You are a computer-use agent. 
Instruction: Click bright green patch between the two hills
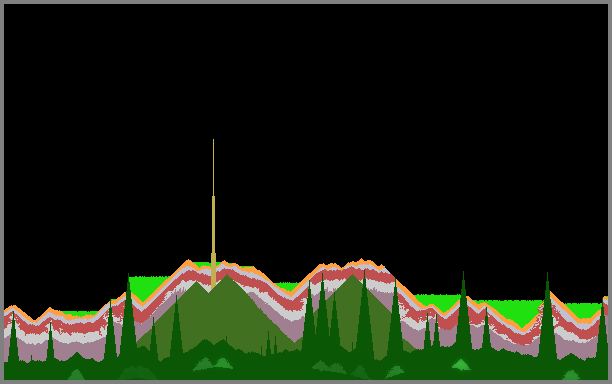click(x=288, y=287)
